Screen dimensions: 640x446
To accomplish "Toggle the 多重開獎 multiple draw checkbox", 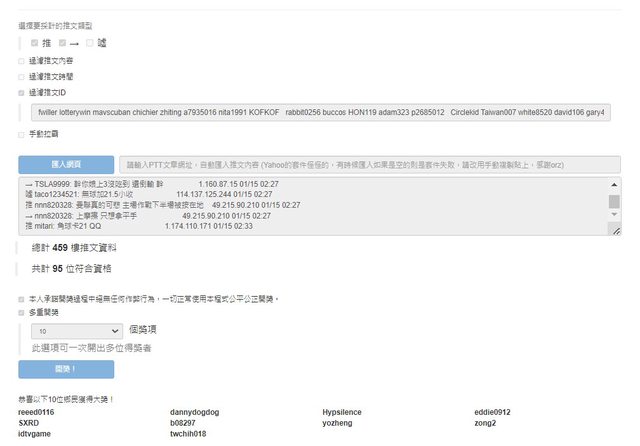I will coord(23,312).
